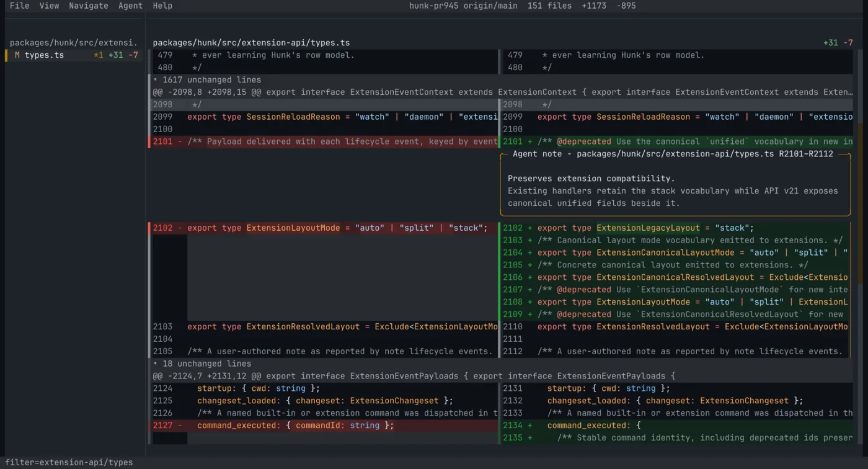Click the file header packages/hunk/src/extension-api/types.ts
Viewport: 868px width, 469px height.
(x=251, y=43)
